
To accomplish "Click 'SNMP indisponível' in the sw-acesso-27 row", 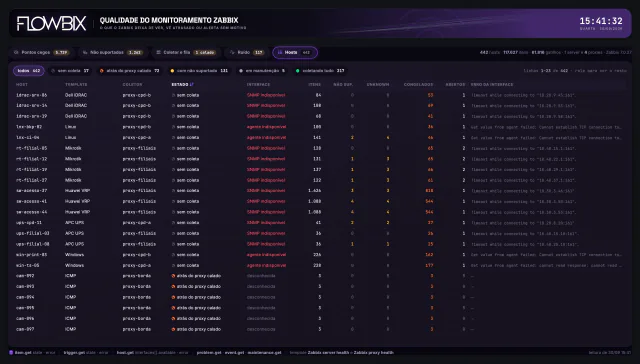I will (266, 191).
